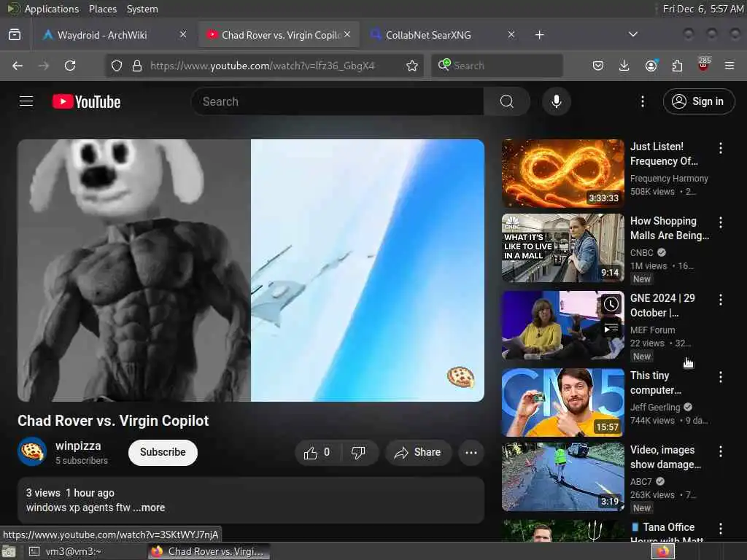
Task: Bookmark this page with star icon
Action: coord(412,66)
